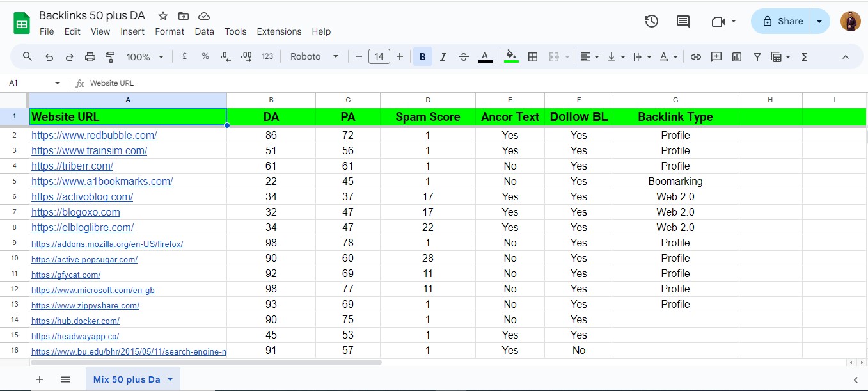Screen dimensions: 868x391
Task: Open the Extensions menu
Action: click(x=279, y=31)
